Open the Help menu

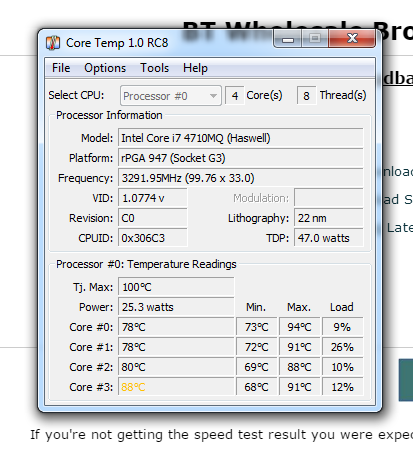195,68
